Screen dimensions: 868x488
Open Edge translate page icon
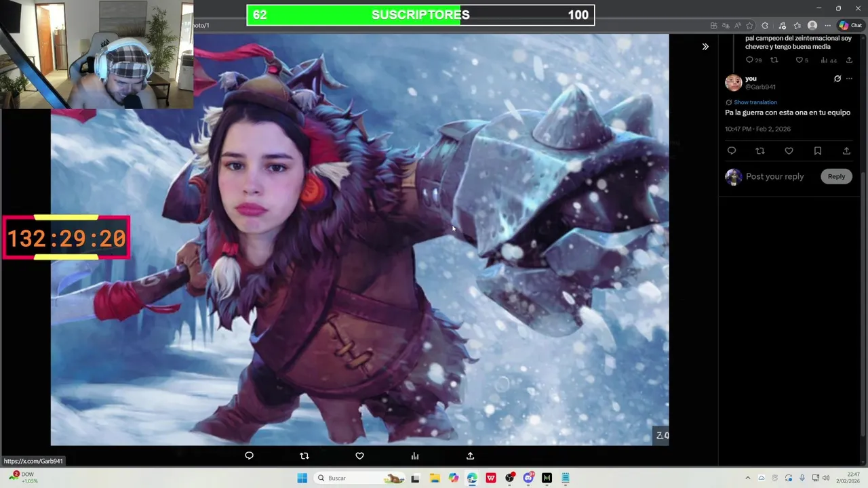coord(726,26)
